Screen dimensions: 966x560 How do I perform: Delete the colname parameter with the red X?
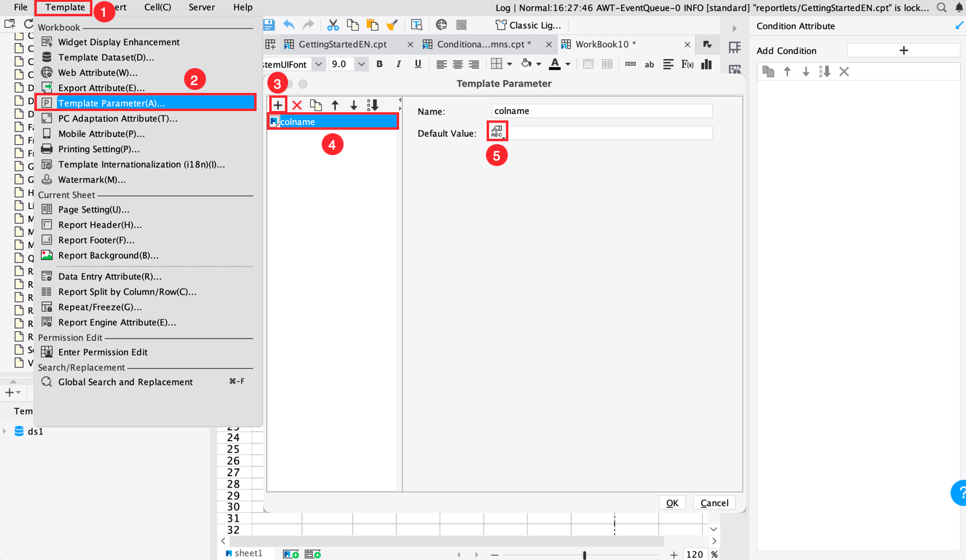point(297,104)
